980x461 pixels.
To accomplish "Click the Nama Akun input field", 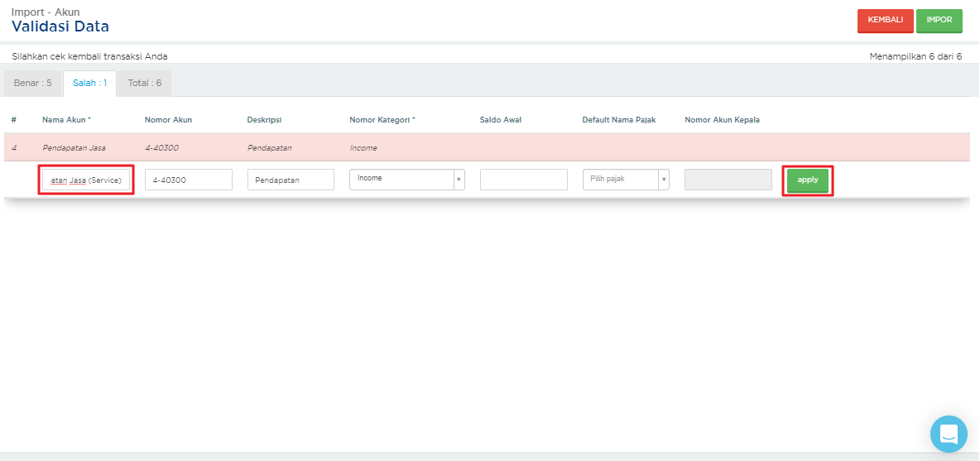I will click(86, 180).
